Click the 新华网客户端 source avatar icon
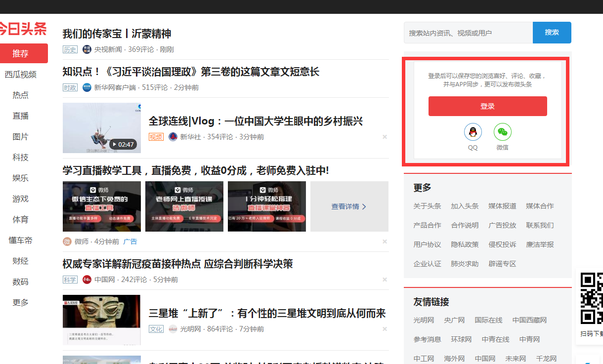603x364 pixels. tap(87, 87)
